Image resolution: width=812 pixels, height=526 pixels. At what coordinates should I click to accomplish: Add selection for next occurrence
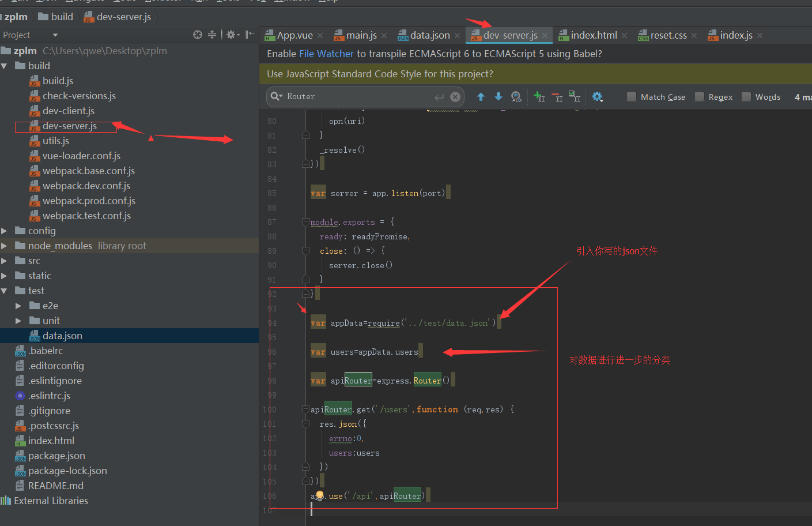coord(539,97)
